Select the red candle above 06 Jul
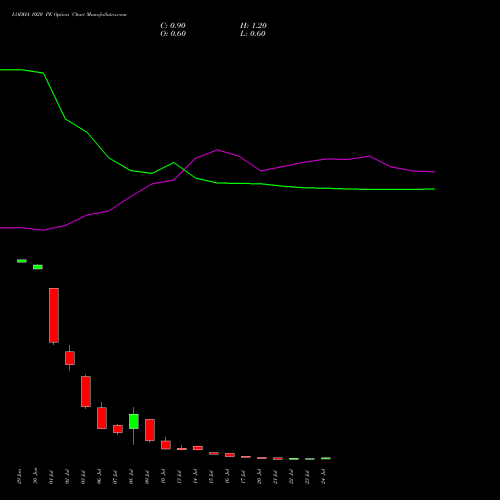The width and height of the screenshot is (500, 500). [102, 418]
